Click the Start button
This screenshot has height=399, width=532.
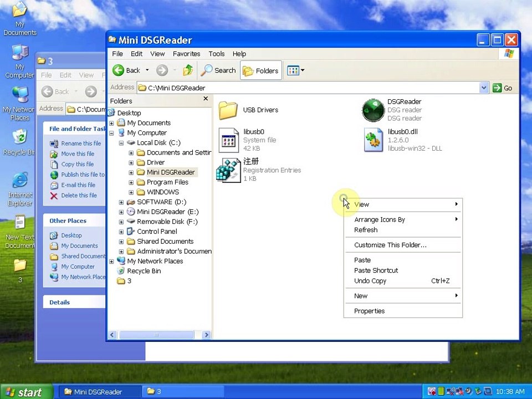click(x=27, y=392)
